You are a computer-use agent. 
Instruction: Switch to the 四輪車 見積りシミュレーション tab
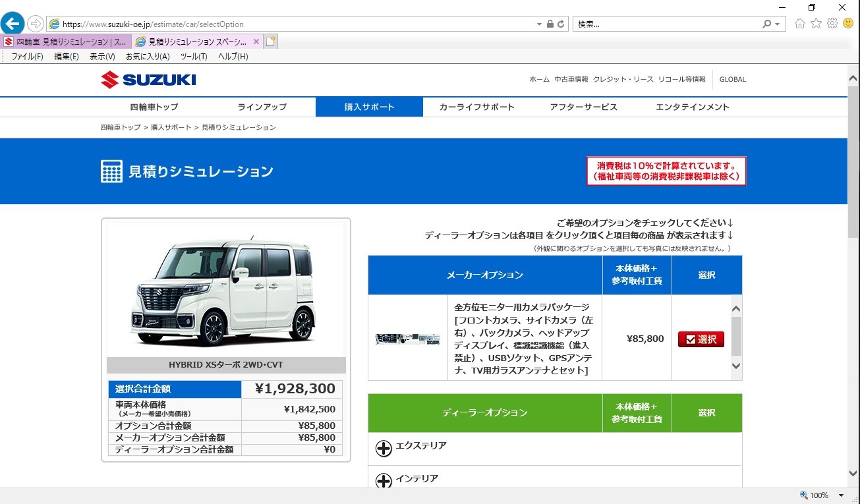66,42
